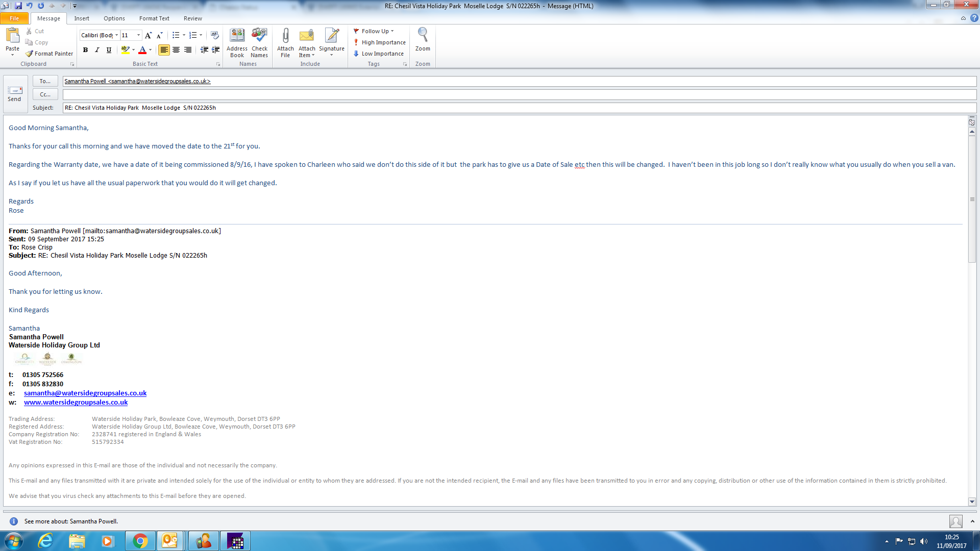Click into the Cc input field

click(x=510, y=94)
